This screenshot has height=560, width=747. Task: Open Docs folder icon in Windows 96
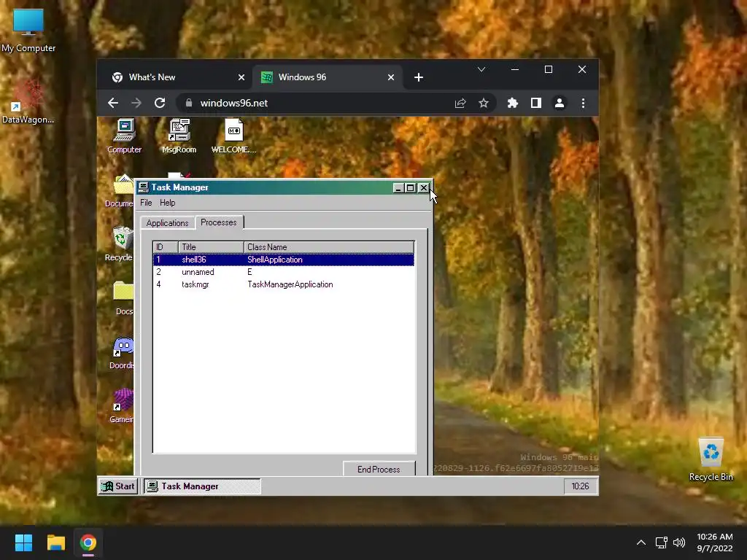tap(123, 298)
